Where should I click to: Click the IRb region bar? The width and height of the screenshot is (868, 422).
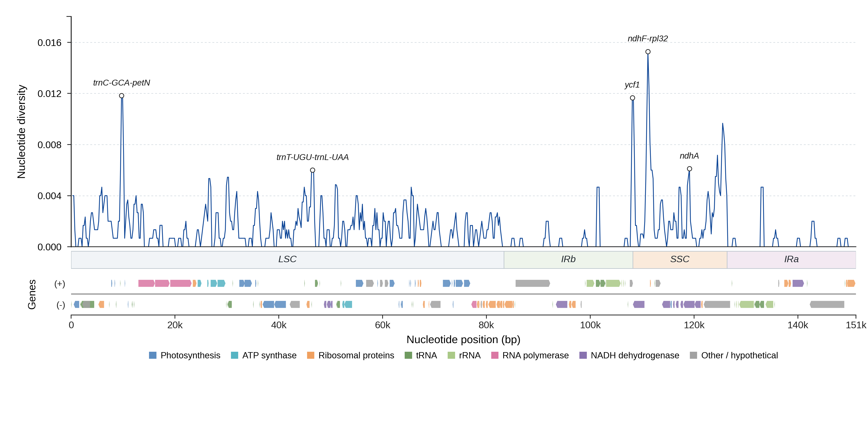[x=568, y=260]
